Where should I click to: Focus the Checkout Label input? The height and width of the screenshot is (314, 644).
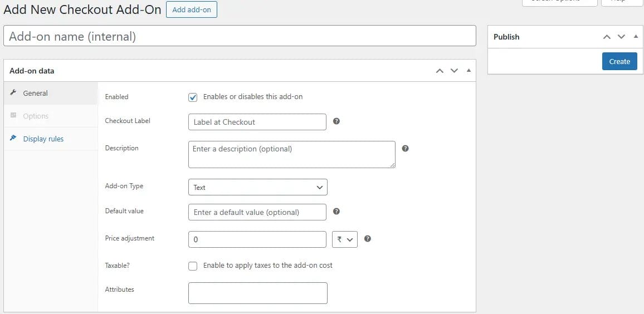click(257, 122)
